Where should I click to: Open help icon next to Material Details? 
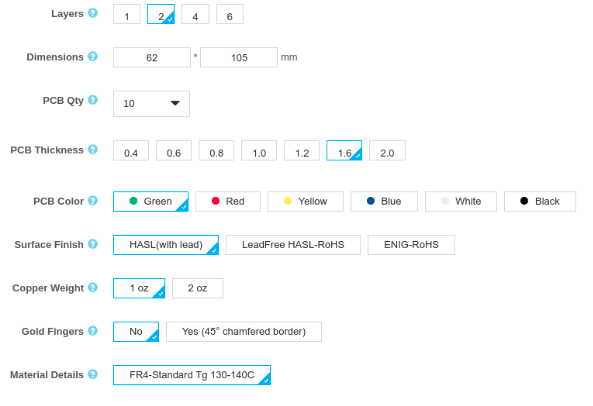pos(93,375)
